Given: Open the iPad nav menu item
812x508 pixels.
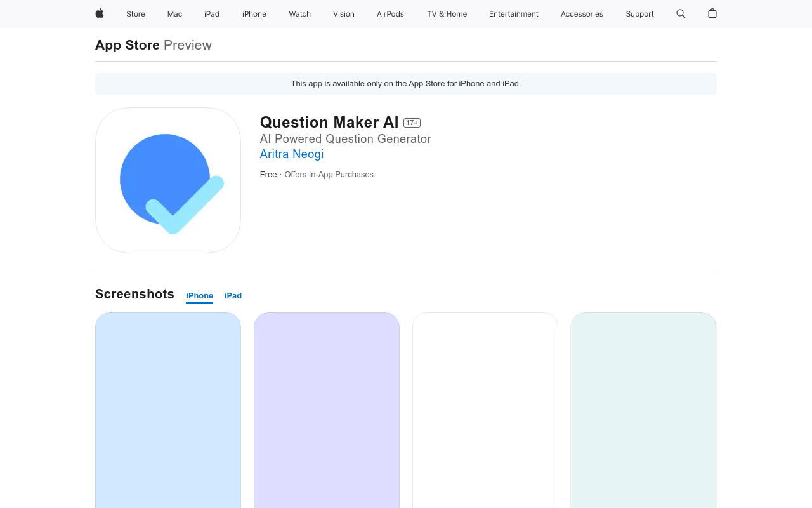Looking at the screenshot, I should click(212, 14).
